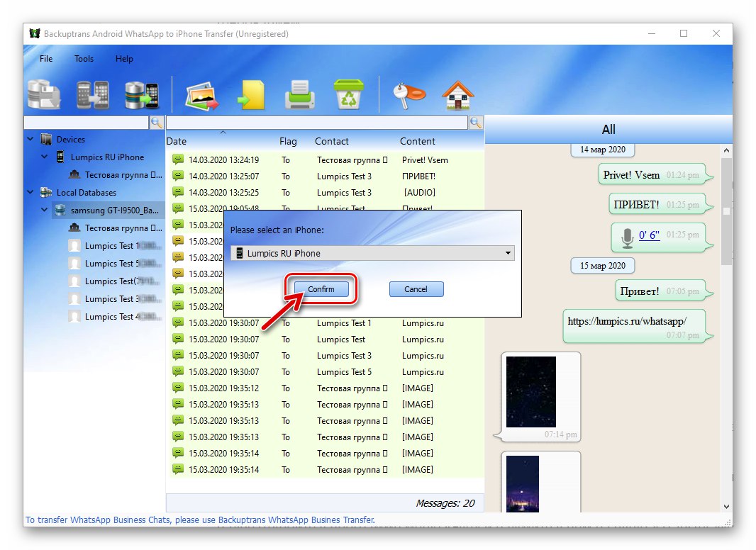
Task: Open the Tools menu
Action: 84,59
